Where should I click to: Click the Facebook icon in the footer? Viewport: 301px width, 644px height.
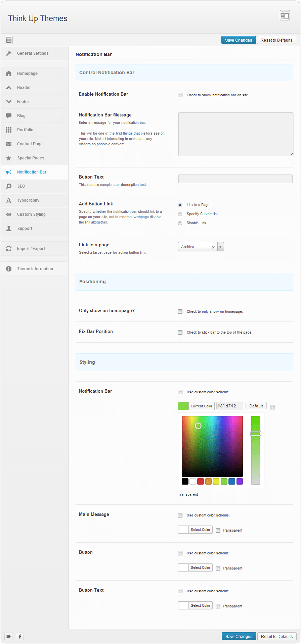click(x=20, y=636)
